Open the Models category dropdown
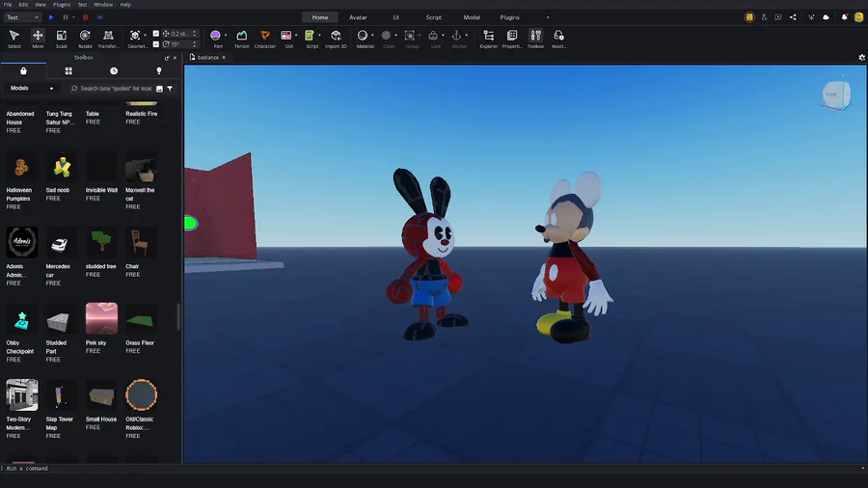This screenshot has width=868, height=488. 32,89
